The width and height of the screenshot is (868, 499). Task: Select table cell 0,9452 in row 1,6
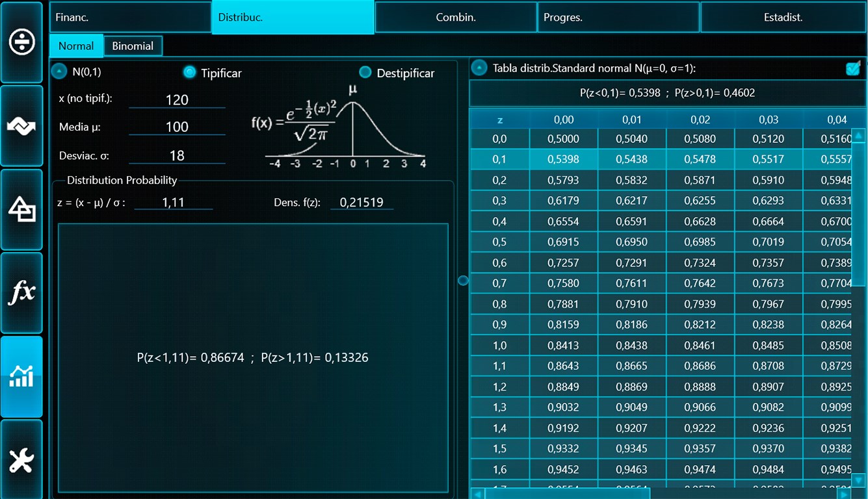(x=564, y=470)
